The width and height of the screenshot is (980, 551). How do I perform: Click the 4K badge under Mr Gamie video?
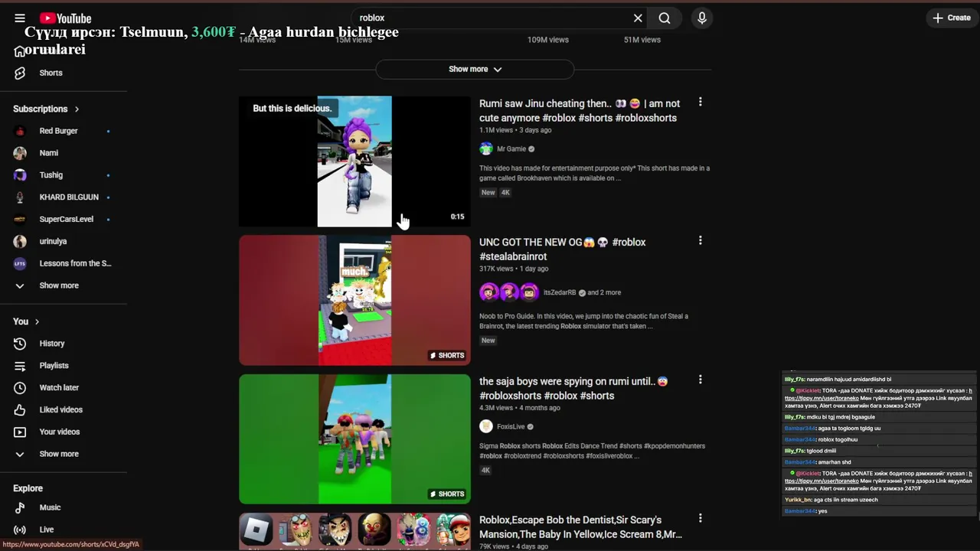(505, 193)
